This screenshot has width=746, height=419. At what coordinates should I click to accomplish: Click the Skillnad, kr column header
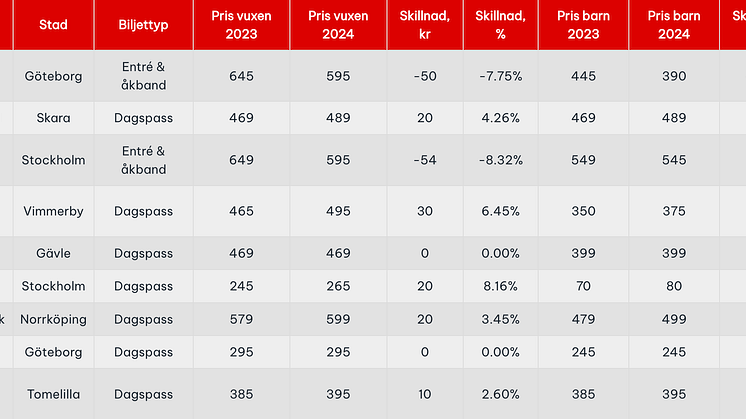(424, 24)
